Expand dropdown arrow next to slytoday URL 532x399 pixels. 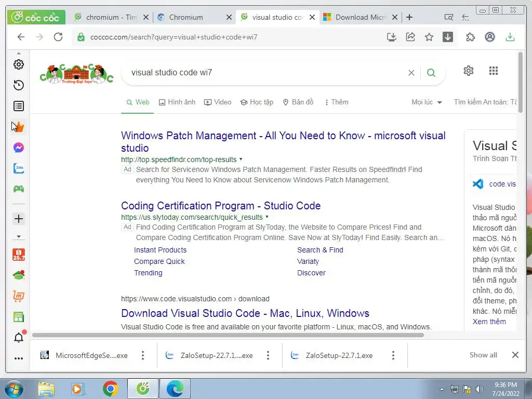267,217
